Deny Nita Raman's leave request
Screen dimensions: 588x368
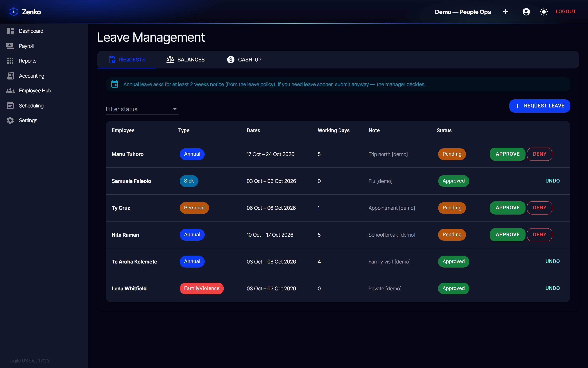[x=539, y=235]
